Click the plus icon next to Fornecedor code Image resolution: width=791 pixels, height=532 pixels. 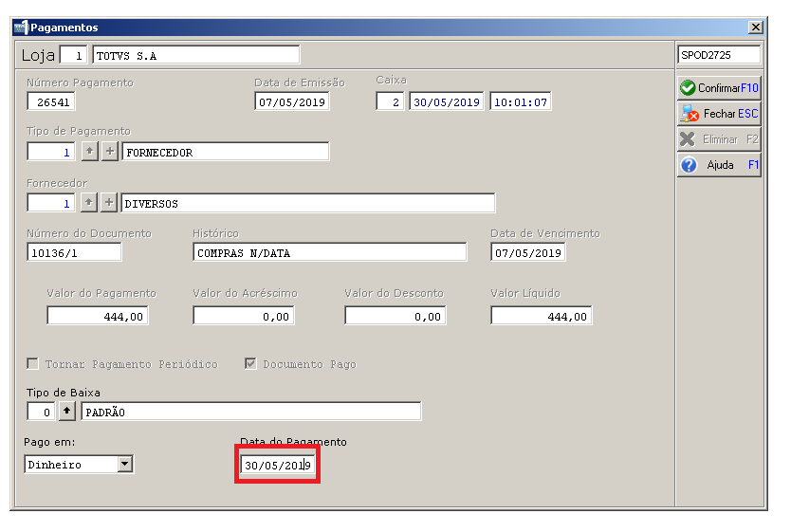click(x=108, y=203)
